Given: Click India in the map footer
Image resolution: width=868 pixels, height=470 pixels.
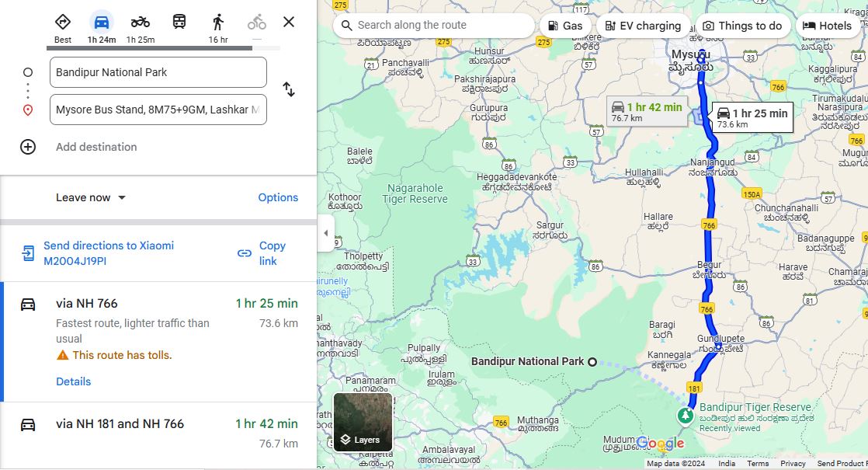Looking at the screenshot, I should point(727,463).
